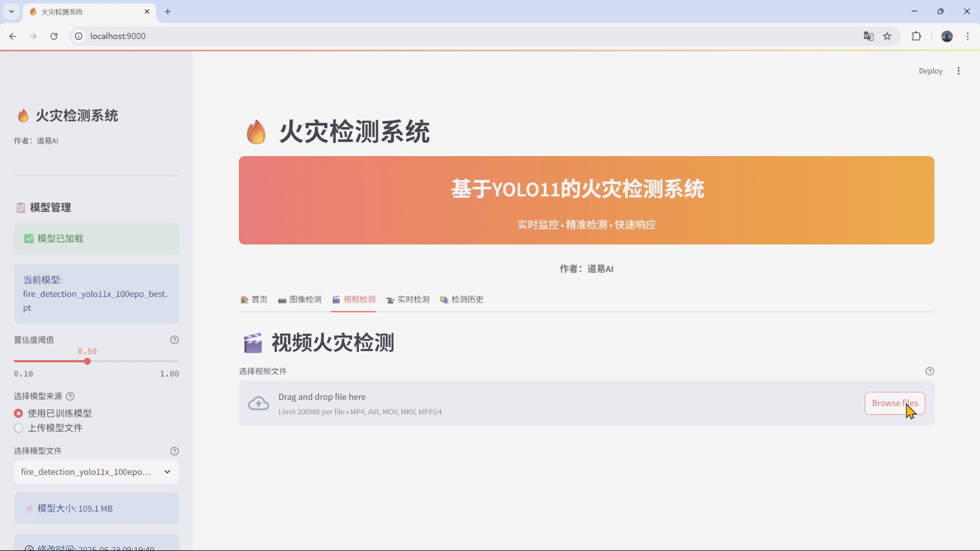Select the 图像检测 camera icon tab
Screen dimensions: 980x551
[x=282, y=300]
